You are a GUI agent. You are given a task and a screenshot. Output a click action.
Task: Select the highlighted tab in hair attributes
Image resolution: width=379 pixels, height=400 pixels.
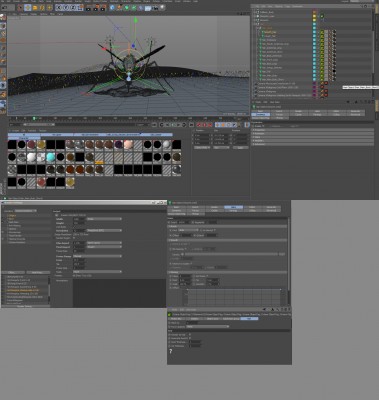click(233, 207)
